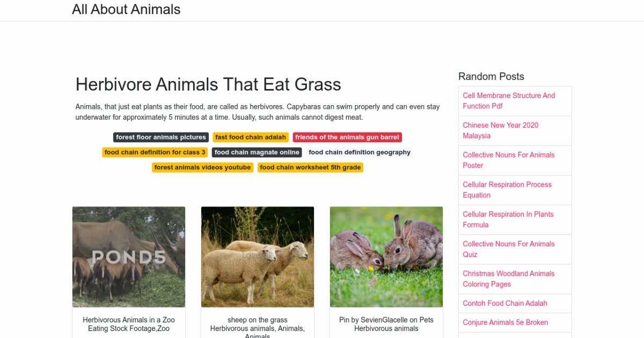The height and width of the screenshot is (338, 644).
Task: Click the sheep on grass image
Action: 258,256
